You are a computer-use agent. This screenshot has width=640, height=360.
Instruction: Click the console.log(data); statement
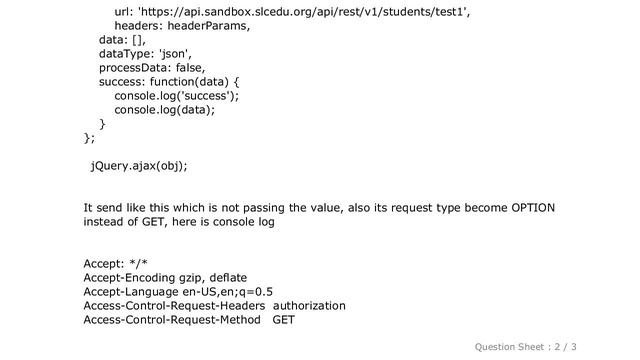coord(164,110)
